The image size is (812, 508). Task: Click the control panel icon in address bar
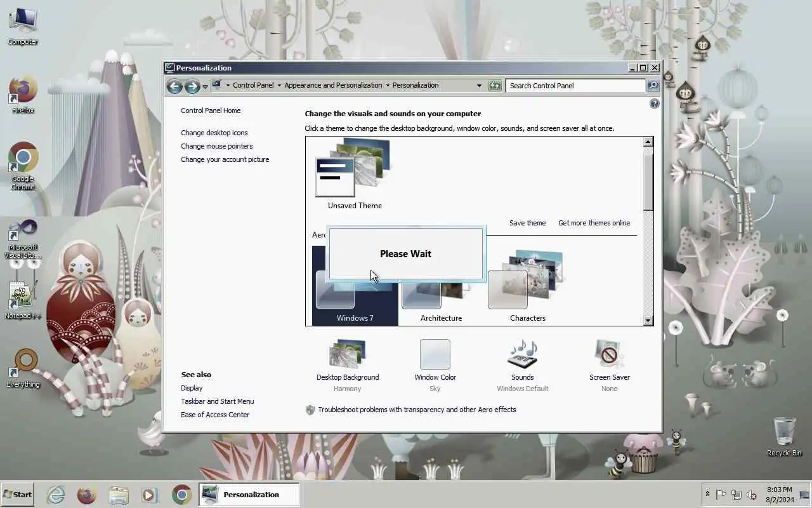pyautogui.click(x=216, y=85)
